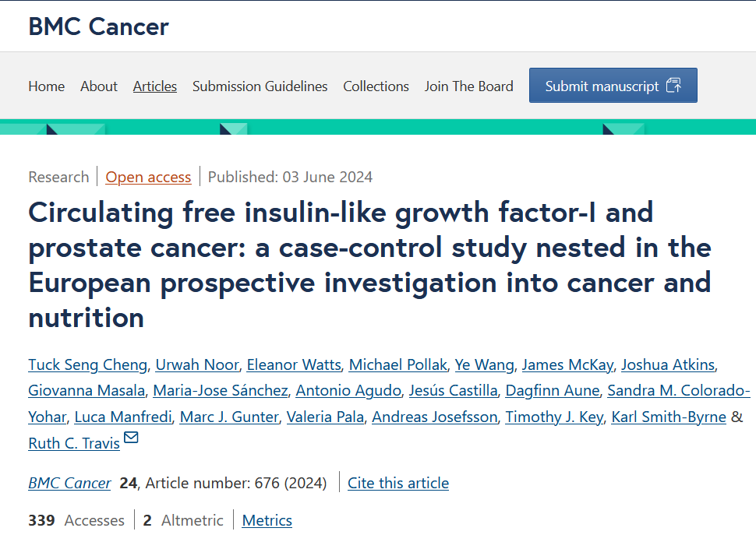
Task: Click author link Karl Smith-Byrne
Action: (668, 417)
